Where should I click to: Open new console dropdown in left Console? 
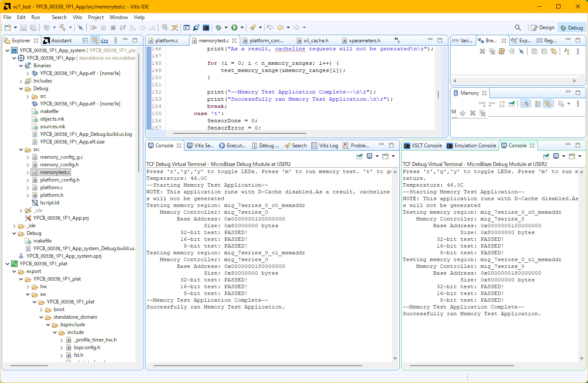click(x=393, y=156)
